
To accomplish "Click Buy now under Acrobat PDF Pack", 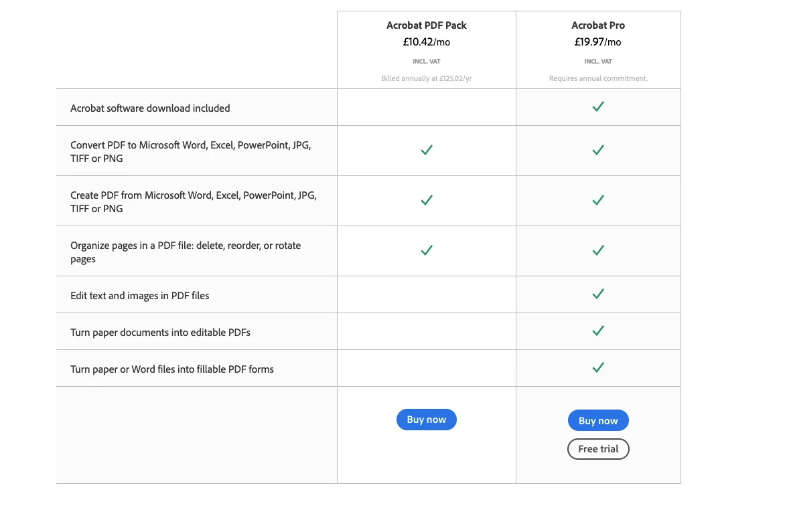I will [426, 420].
